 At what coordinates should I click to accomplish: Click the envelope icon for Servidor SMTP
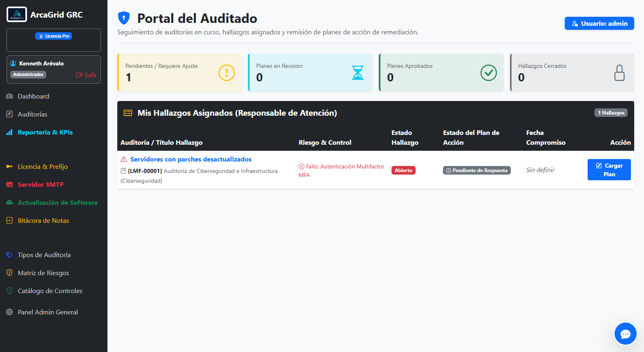(x=9, y=184)
